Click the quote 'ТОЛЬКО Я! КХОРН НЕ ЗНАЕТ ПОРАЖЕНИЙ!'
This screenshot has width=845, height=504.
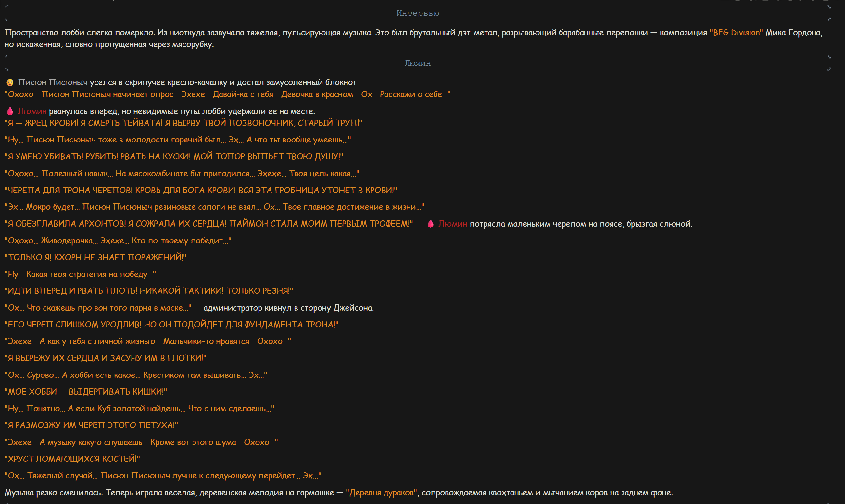click(x=95, y=257)
